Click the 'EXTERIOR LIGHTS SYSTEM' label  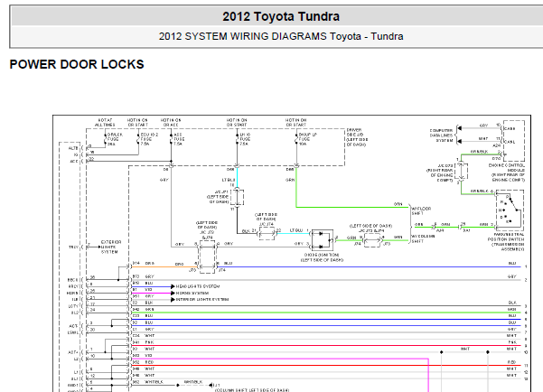(111, 247)
